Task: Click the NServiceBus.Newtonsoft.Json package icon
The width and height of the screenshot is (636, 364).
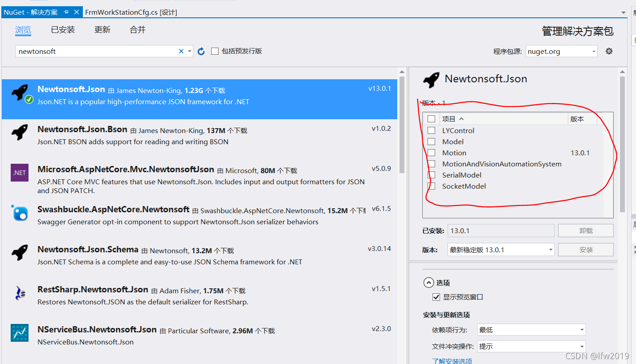Action: click(19, 333)
